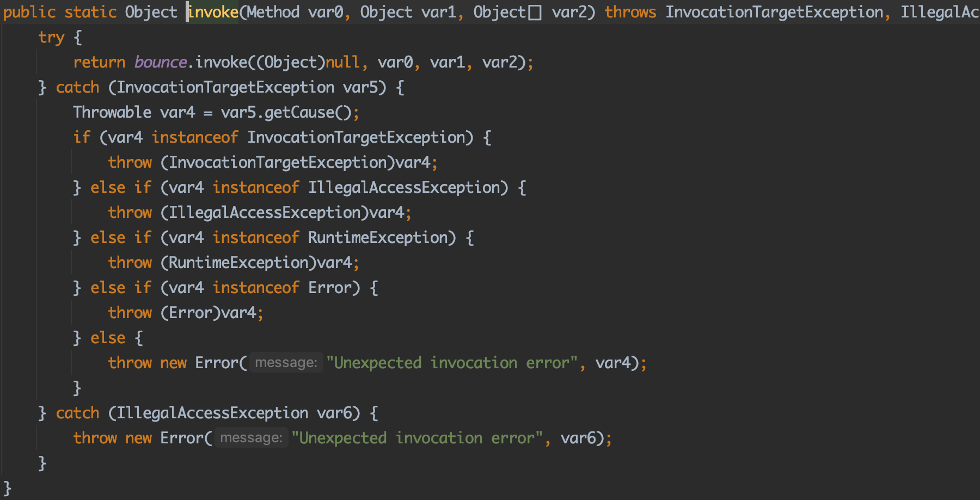980x500 pixels.
Task: Place the cursor on the try keyword
Action: pos(51,37)
